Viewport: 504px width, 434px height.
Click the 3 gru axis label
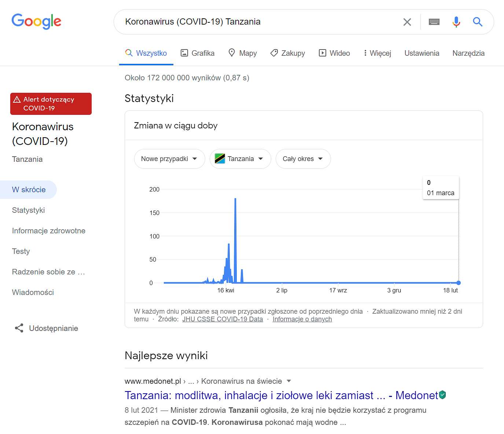pyautogui.click(x=394, y=290)
